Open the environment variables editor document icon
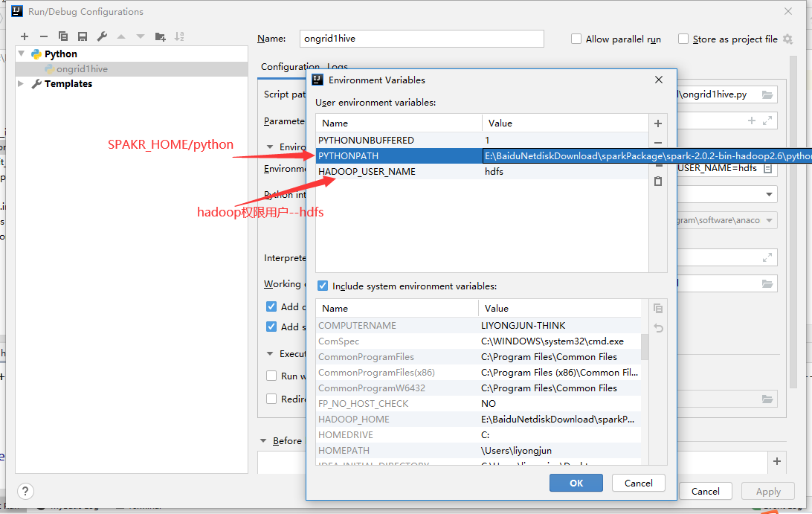This screenshot has height=514, width=812. [768, 168]
